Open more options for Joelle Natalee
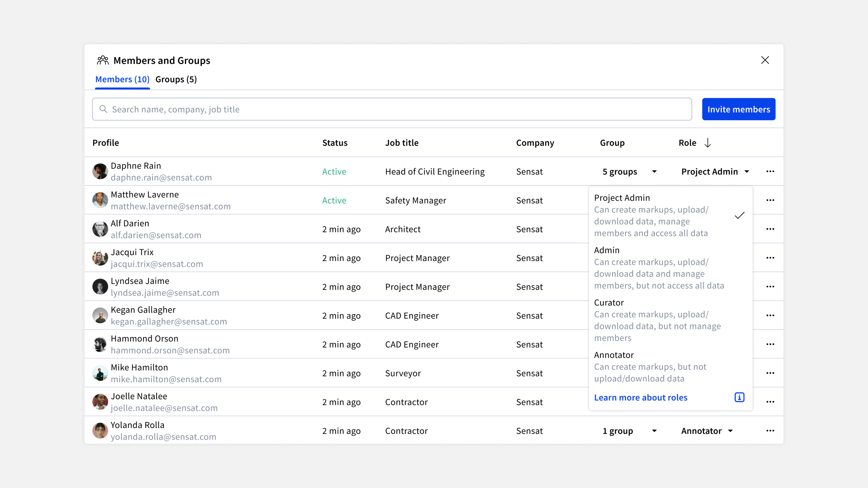Image resolution: width=868 pixels, height=488 pixels. [x=770, y=402]
